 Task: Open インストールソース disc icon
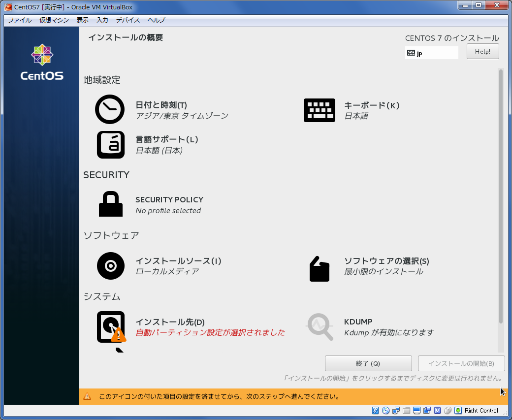tap(110, 266)
